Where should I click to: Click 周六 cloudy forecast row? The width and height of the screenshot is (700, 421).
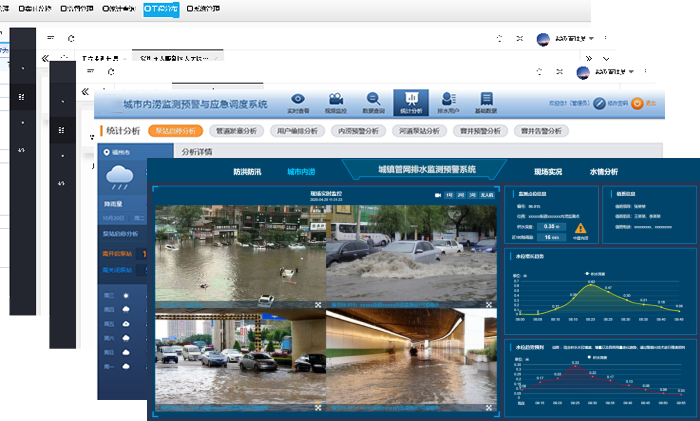point(123,338)
